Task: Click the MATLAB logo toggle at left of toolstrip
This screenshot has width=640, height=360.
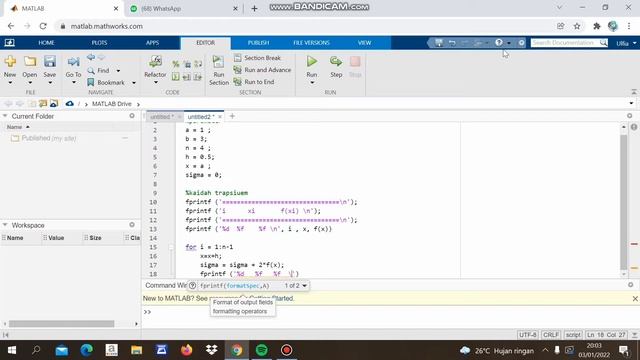Action: coord(9,42)
